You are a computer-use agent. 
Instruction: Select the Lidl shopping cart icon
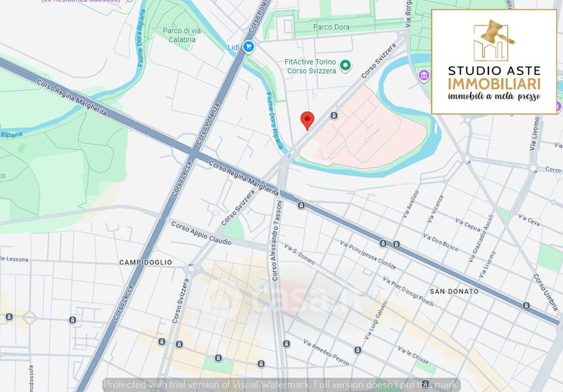pyautogui.click(x=249, y=47)
